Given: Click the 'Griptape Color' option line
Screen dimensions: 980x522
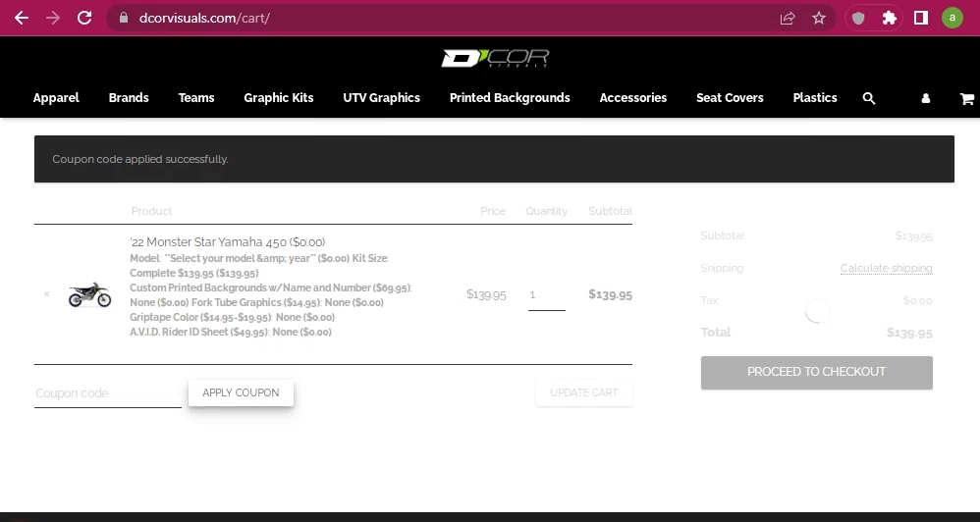Looking at the screenshot, I should 233,317.
